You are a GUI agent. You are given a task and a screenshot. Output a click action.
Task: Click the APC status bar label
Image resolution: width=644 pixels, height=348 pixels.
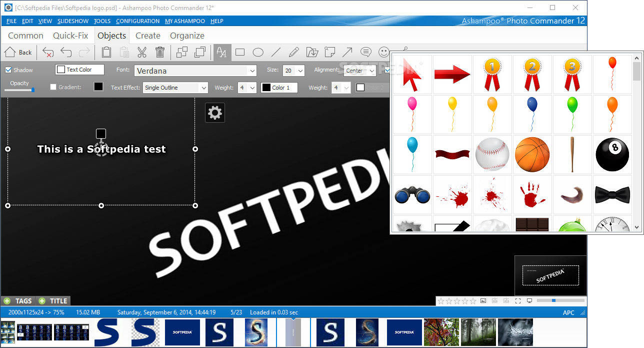pos(568,312)
